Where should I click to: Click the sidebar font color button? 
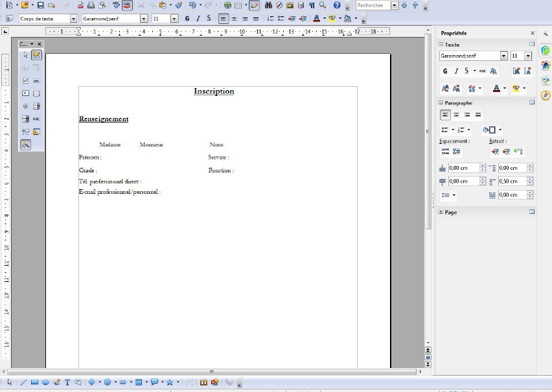(496, 88)
